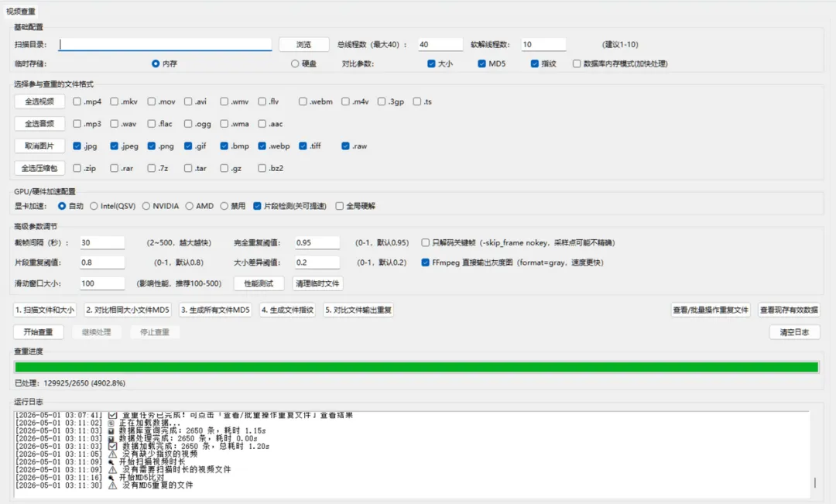Uncheck the .webp format checkbox
836x504 pixels.
point(262,146)
